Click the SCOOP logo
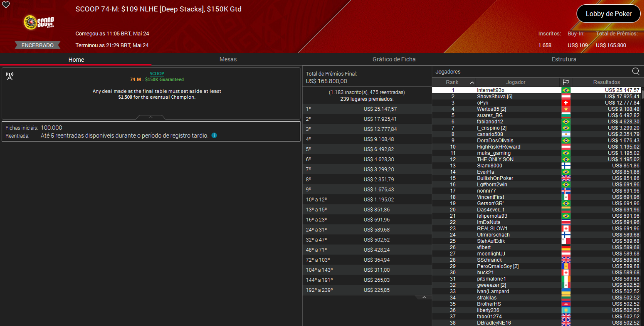 [x=39, y=22]
